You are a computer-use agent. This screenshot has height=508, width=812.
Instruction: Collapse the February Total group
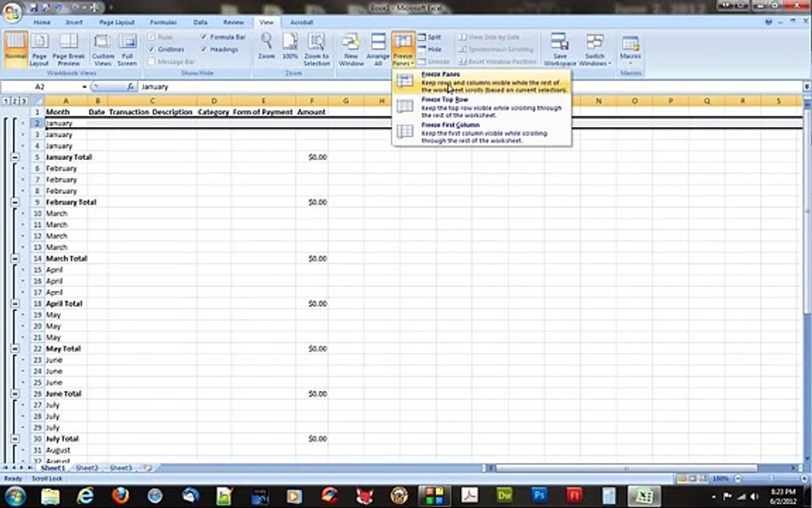tap(15, 202)
